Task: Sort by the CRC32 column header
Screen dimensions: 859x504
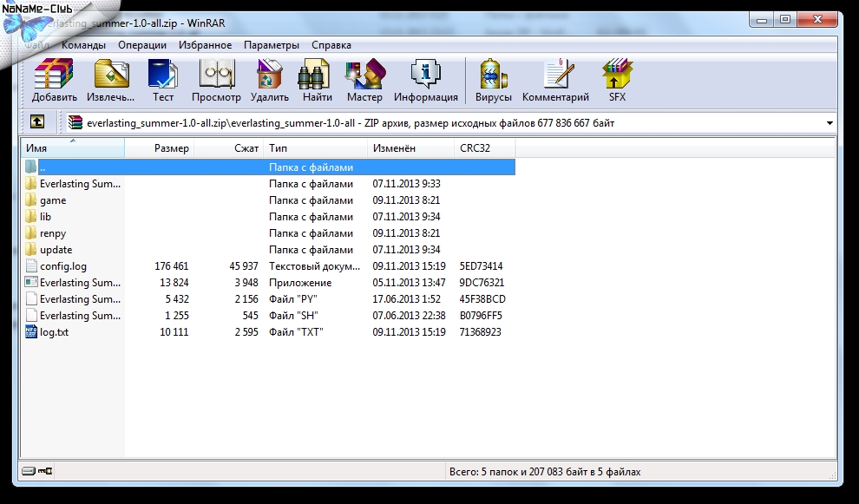Action: [485, 148]
